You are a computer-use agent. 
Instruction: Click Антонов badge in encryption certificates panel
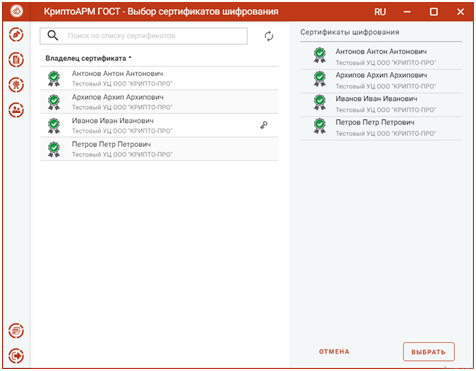tap(320, 55)
